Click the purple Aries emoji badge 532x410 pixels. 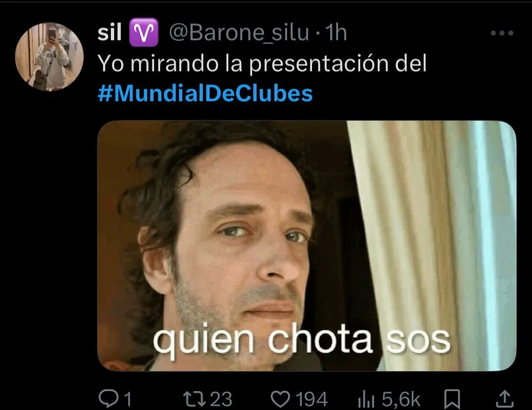[144, 33]
